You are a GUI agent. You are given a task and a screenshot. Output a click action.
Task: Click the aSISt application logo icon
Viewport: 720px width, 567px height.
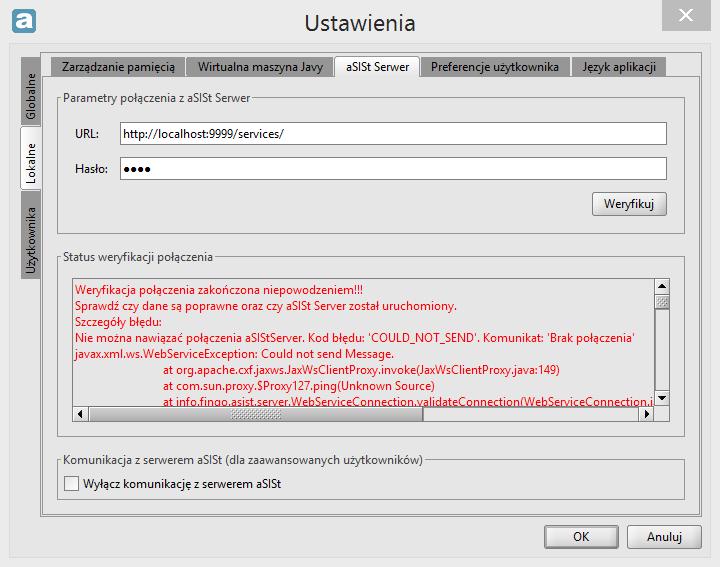24,21
